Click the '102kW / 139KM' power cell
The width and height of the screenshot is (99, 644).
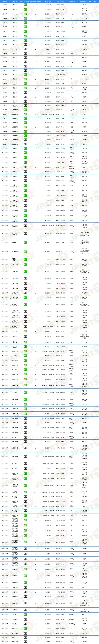click(60, 162)
